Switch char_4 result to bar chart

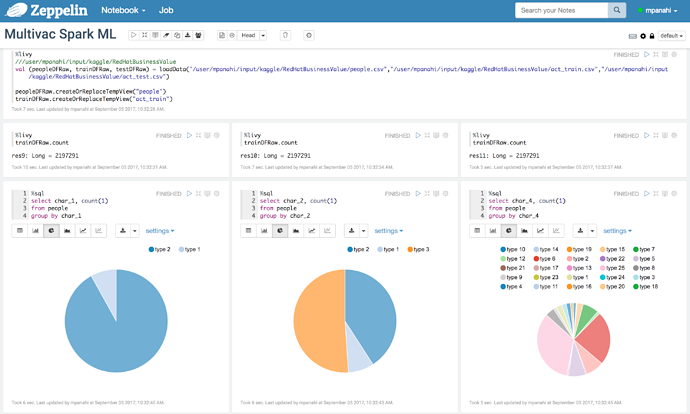[493, 231]
